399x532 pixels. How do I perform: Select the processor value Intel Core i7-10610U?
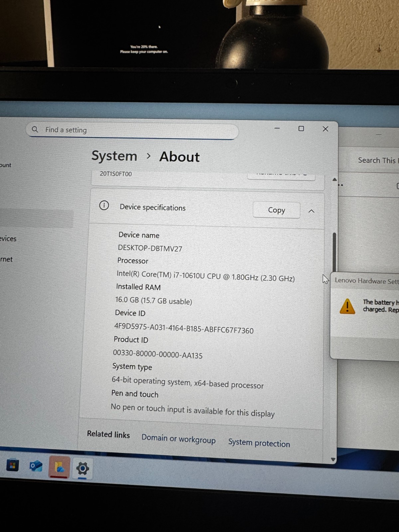(x=205, y=276)
